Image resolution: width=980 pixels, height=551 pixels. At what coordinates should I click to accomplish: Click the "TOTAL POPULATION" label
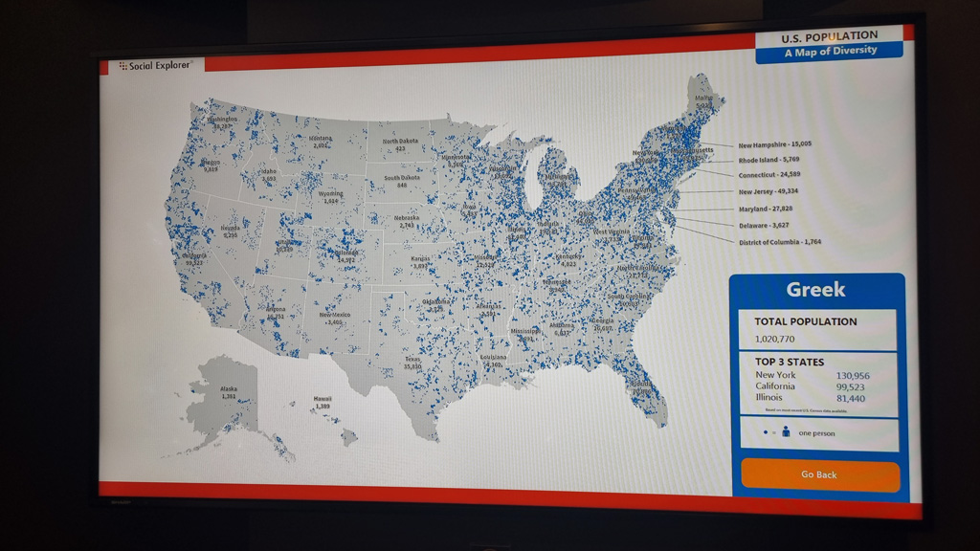(x=806, y=321)
